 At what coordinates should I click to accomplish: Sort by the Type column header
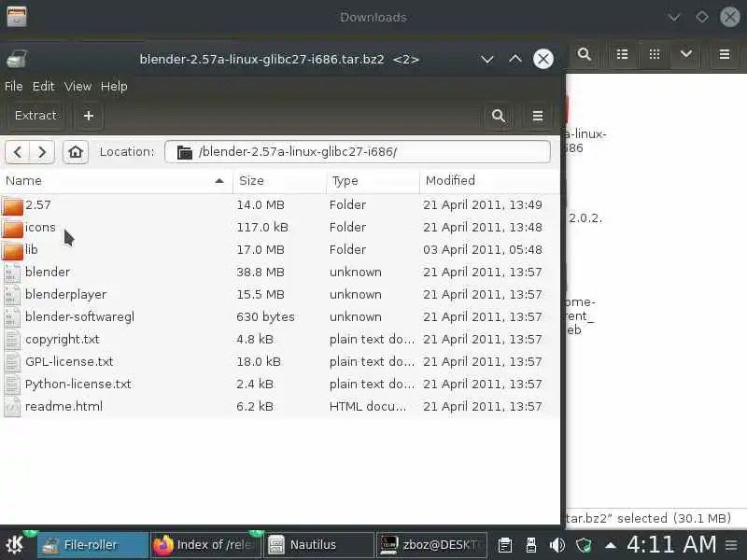(373, 181)
